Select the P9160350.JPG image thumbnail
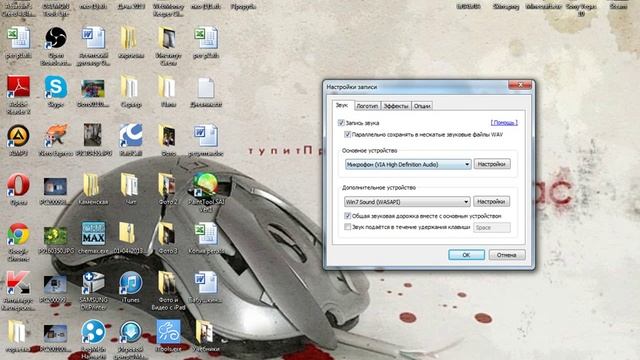The image size is (640, 360). 56,236
